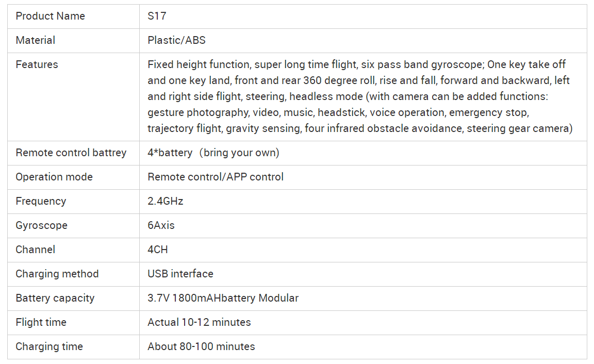This screenshot has height=364, width=594.
Task: Select the "6Axis" gyroscope value
Action: click(161, 225)
